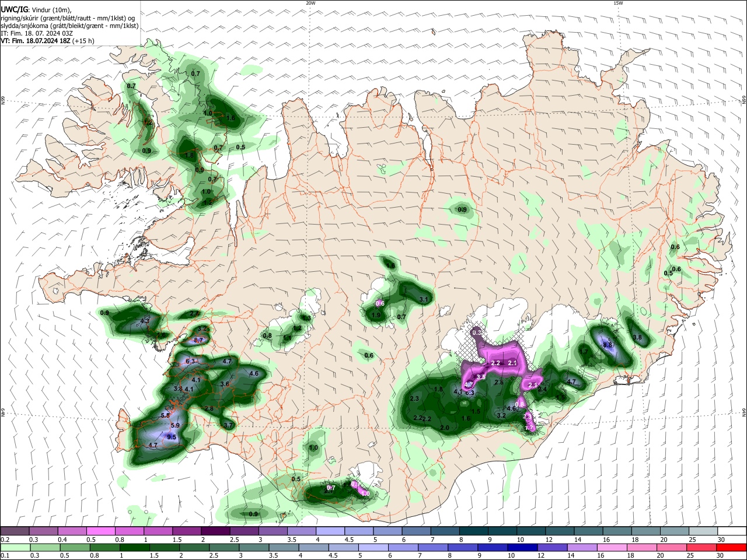Click the 1.9 value in central Iceland

coord(376,315)
